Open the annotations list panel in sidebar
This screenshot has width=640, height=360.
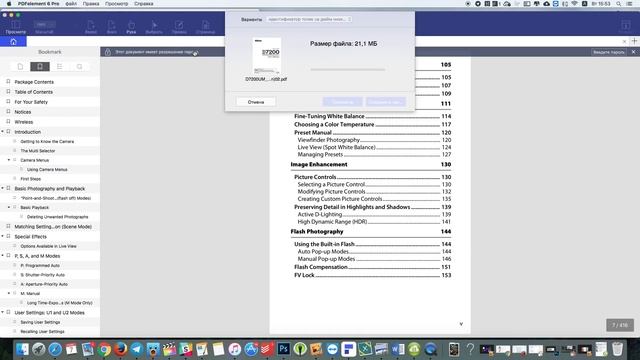click(60, 67)
